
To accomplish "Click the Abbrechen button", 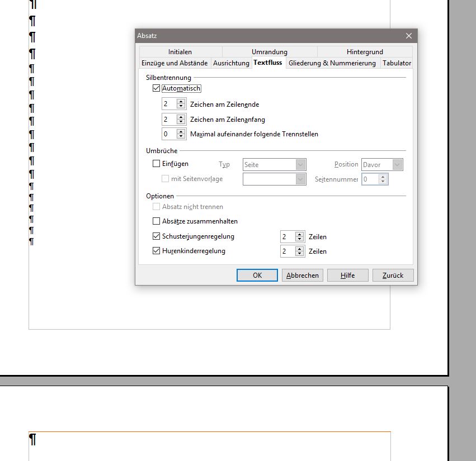I will 303,275.
